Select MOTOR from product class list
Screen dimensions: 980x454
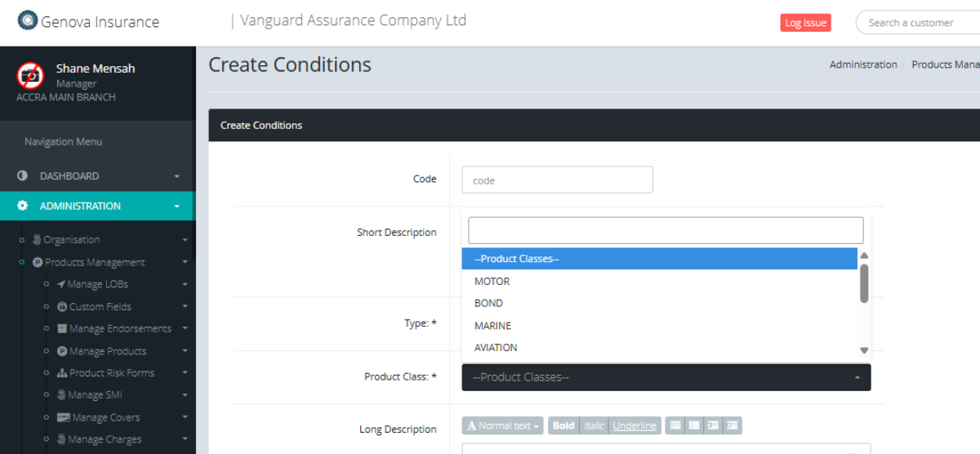492,281
